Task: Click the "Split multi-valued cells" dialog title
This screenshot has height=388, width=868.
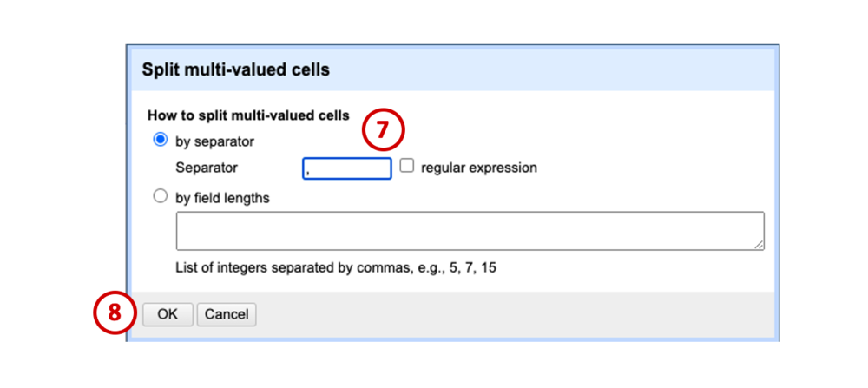Action: pos(236,69)
